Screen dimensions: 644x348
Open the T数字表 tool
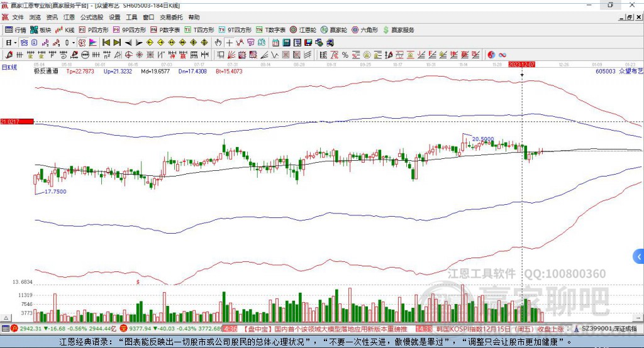270,30
